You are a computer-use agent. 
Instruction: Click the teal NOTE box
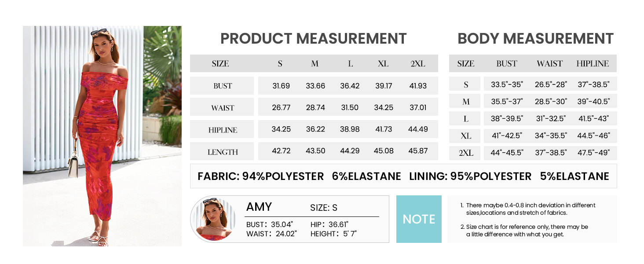coord(418,219)
